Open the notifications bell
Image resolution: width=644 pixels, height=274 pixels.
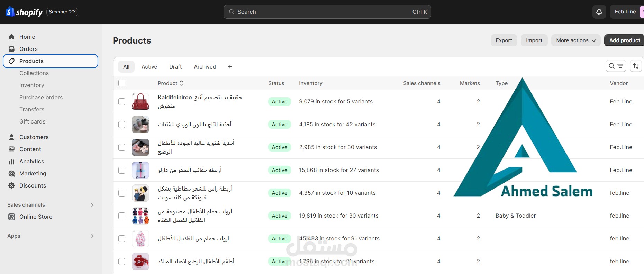pos(599,12)
